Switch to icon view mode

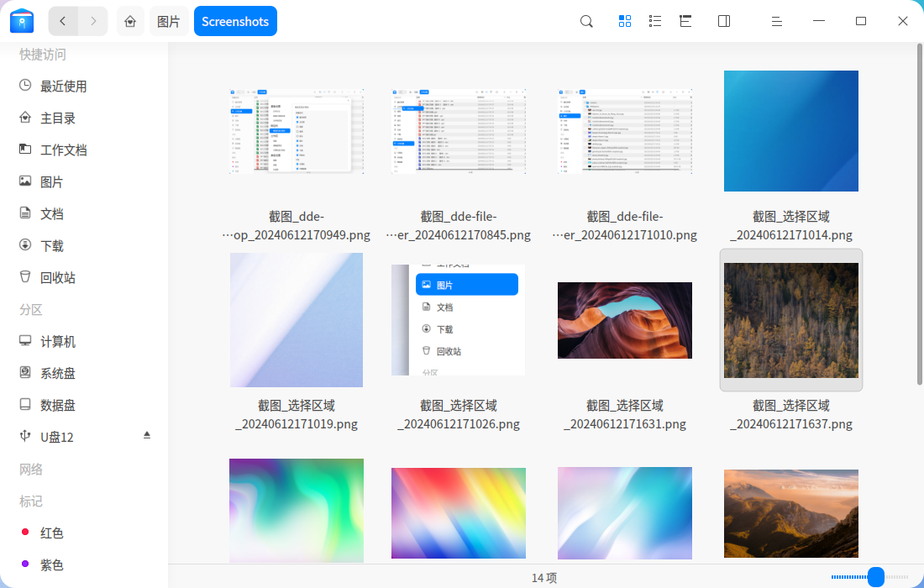(x=625, y=21)
